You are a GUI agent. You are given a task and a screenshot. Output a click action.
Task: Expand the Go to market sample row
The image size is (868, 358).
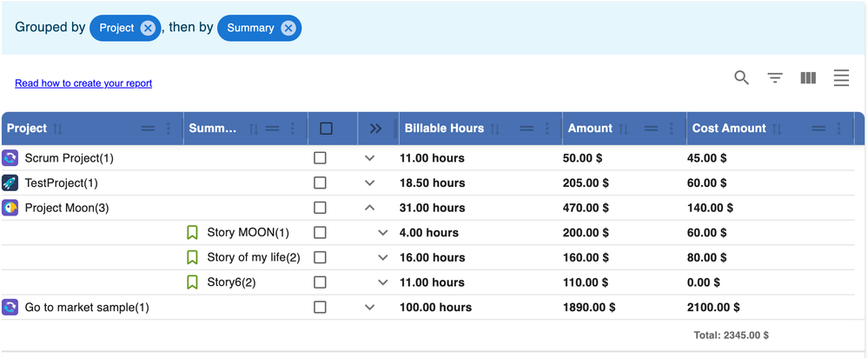tap(370, 307)
